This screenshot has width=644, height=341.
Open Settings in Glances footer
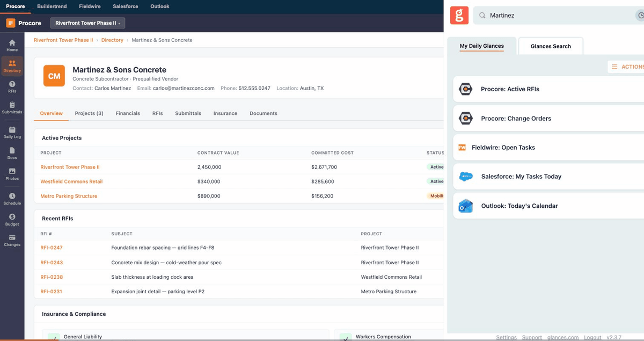[x=506, y=337]
